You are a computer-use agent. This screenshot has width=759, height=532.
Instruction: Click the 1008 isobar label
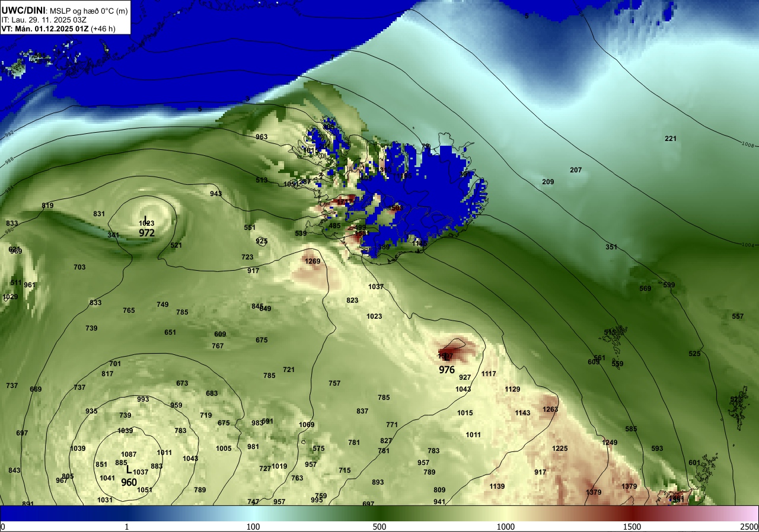[x=748, y=144]
